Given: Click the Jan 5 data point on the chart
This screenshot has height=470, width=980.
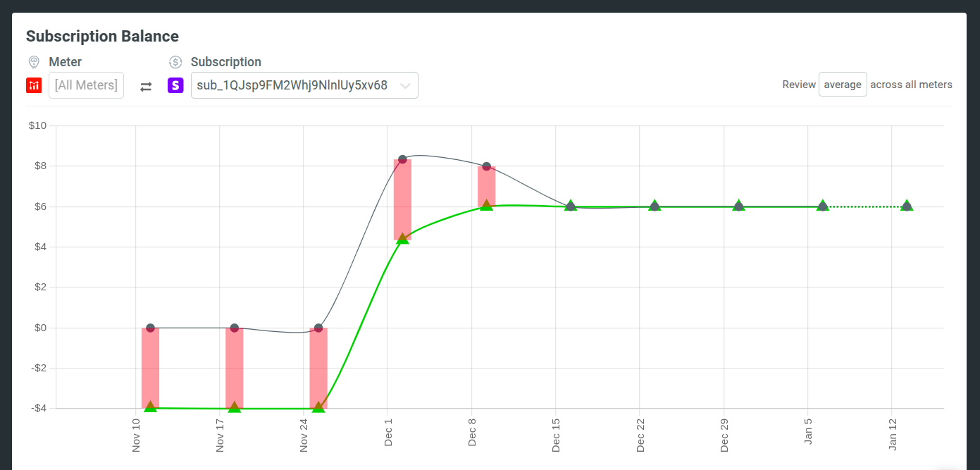Looking at the screenshot, I should point(822,206).
